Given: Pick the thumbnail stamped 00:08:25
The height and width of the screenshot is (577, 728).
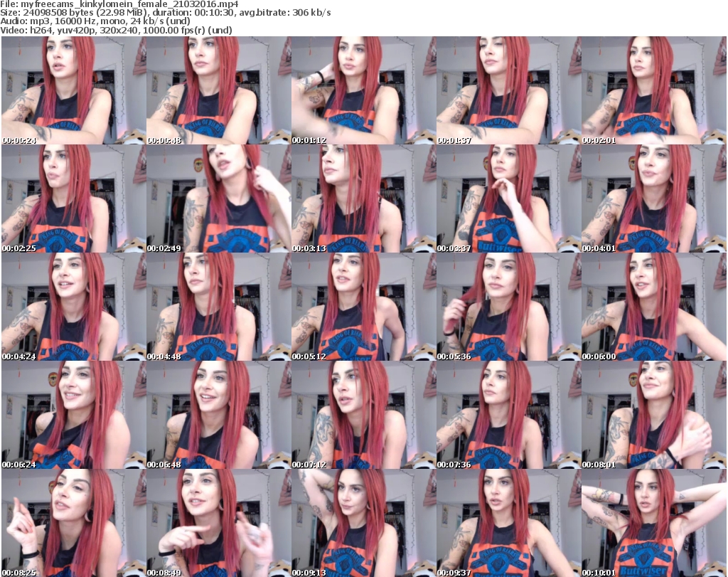Looking at the screenshot, I should (74, 523).
